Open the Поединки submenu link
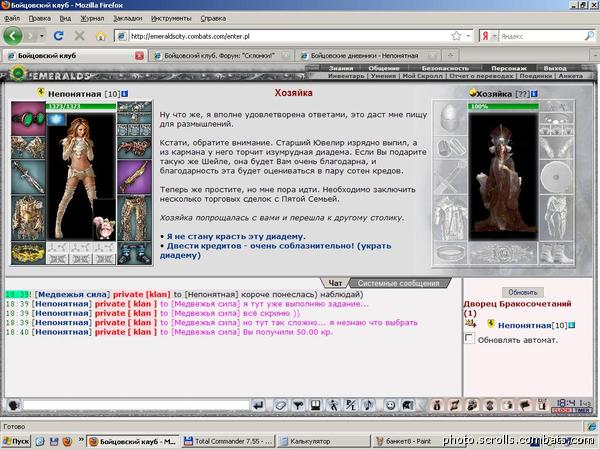 535,76
